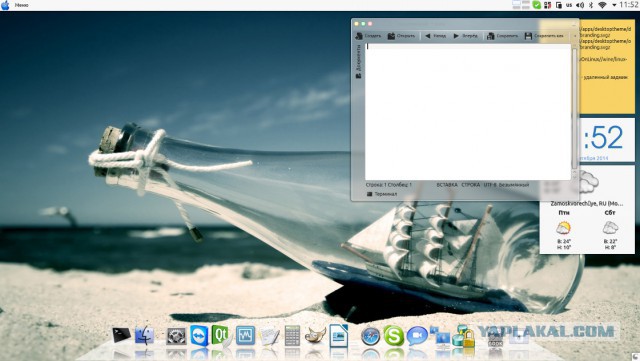Open the Меню item in top panel
This screenshot has height=361, width=640.
point(21,5)
